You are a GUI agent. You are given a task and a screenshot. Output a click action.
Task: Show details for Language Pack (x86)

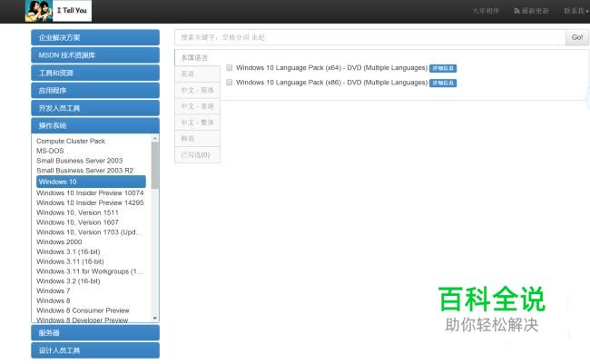tap(443, 83)
